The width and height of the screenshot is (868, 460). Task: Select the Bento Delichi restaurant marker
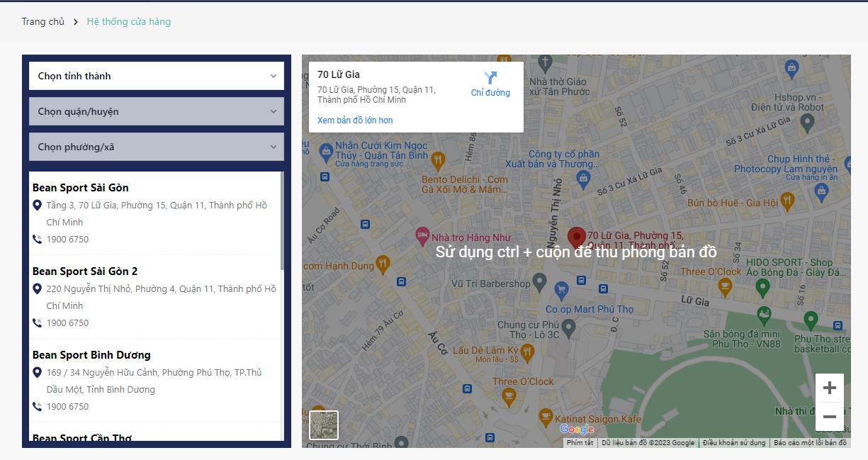coord(438,160)
